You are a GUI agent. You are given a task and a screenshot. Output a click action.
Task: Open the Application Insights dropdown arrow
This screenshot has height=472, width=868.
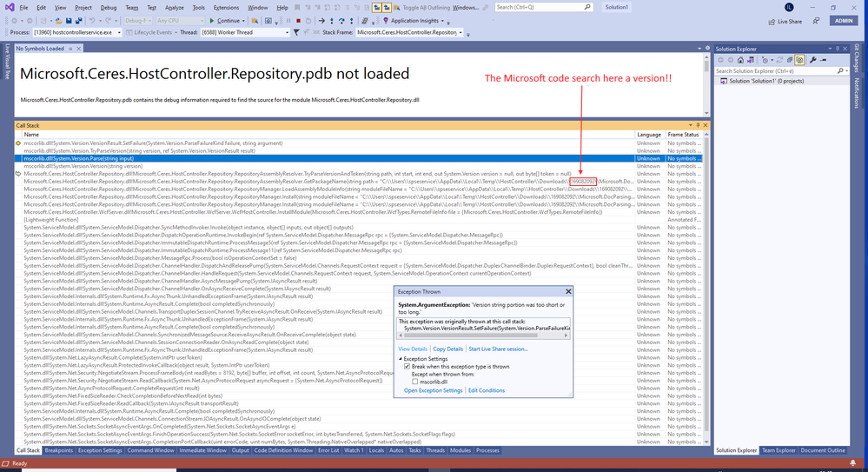point(442,21)
